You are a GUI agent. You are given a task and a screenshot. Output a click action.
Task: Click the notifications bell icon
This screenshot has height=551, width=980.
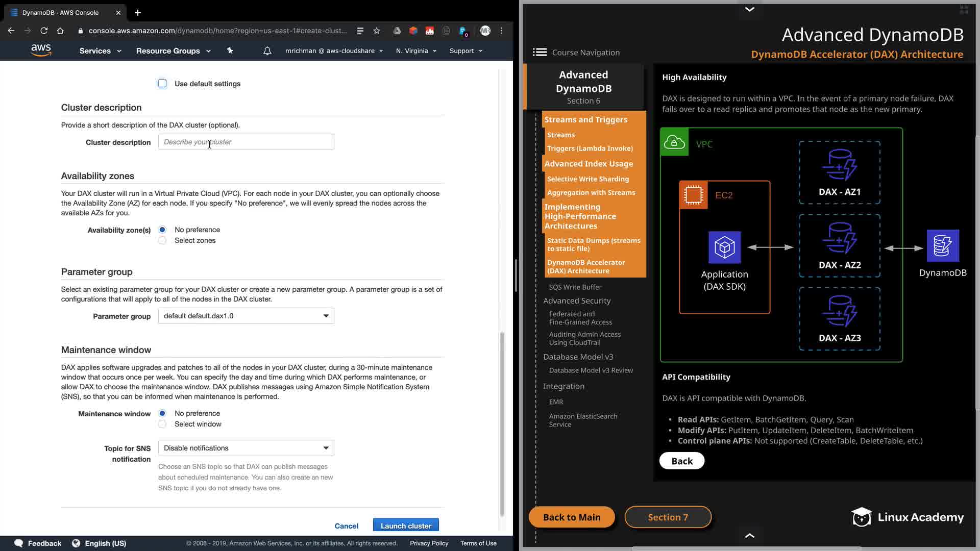(x=267, y=51)
